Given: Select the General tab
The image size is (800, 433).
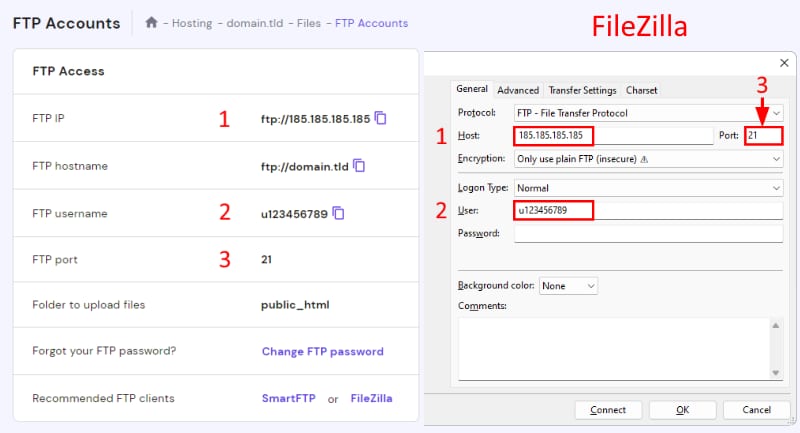Looking at the screenshot, I should click(471, 89).
